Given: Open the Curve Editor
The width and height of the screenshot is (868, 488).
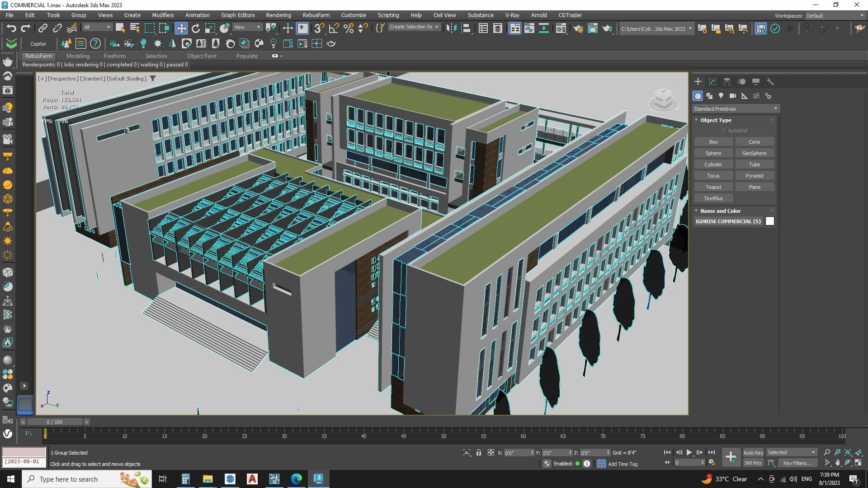Looking at the screenshot, I should (x=529, y=28).
